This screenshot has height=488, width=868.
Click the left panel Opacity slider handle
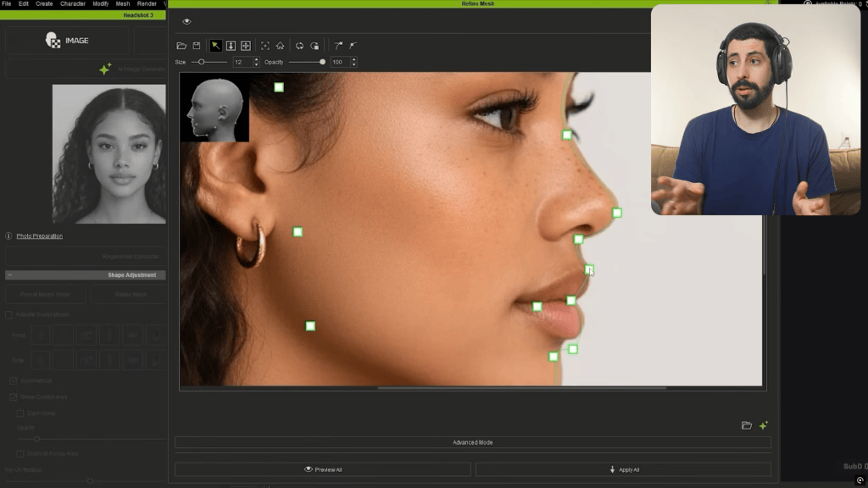[36, 439]
